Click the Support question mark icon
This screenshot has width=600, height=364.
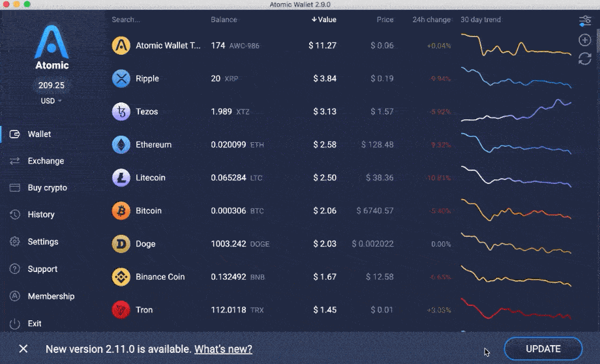14,269
